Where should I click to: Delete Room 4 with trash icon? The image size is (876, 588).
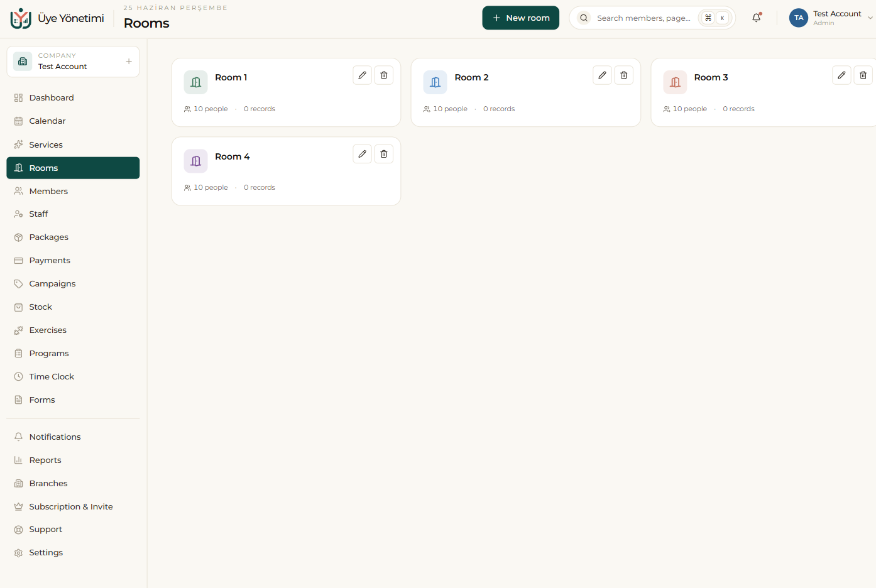click(384, 154)
